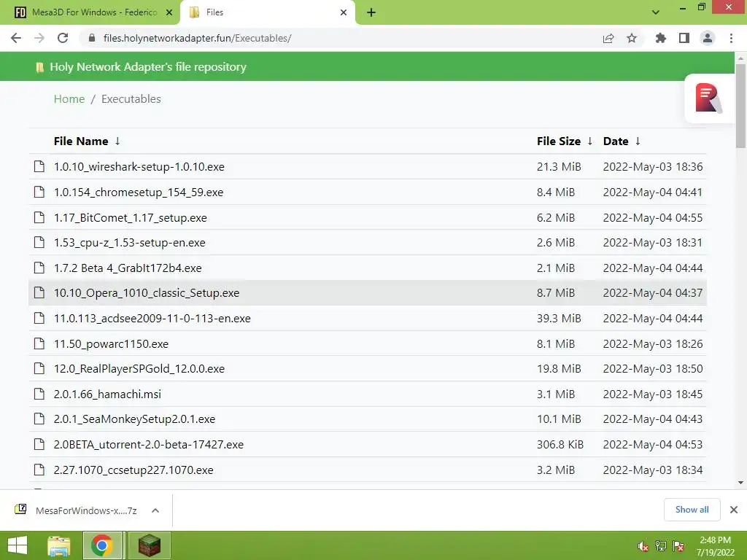The height and width of the screenshot is (560, 747).
Task: Download 10.10_Opera_1010_classic_Setup.exe
Action: tap(146, 293)
